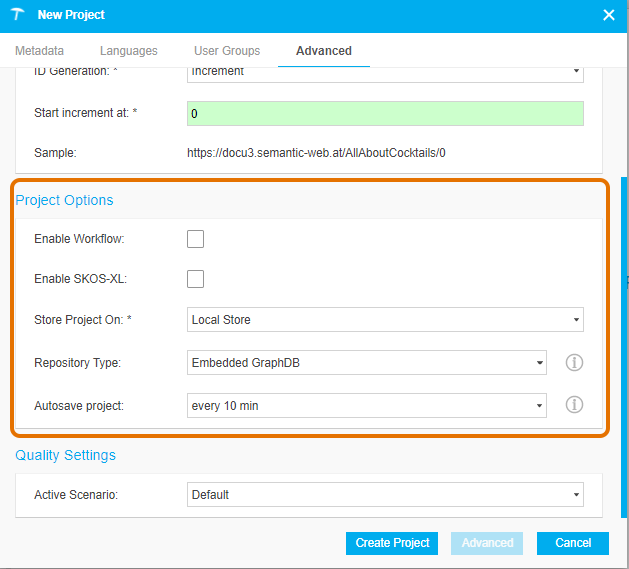Open the Store Project On dropdown
This screenshot has height=569, width=629.
coord(385,320)
